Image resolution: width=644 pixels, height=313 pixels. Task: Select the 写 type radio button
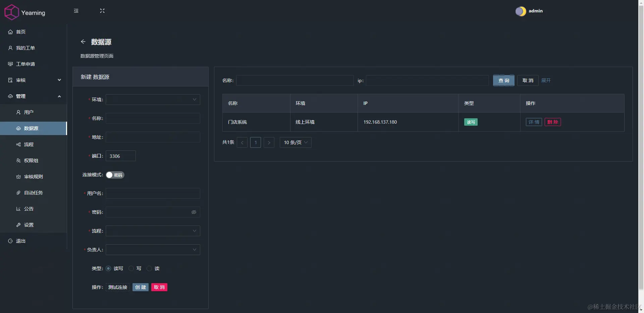(x=131, y=268)
